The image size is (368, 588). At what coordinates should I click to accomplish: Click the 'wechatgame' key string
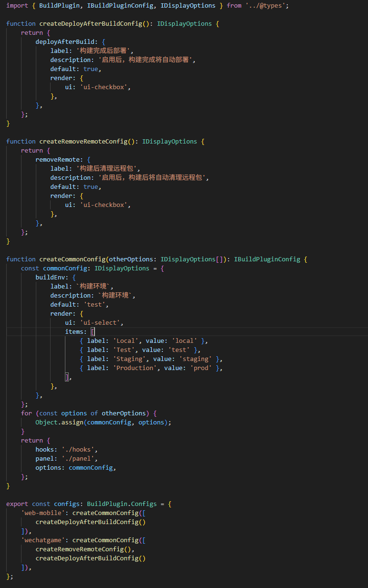[43, 540]
